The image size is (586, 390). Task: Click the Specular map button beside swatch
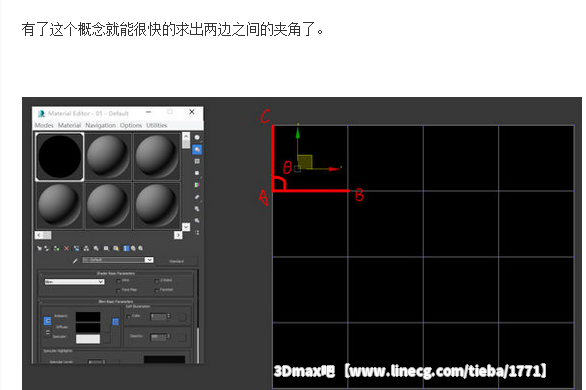[107, 339]
